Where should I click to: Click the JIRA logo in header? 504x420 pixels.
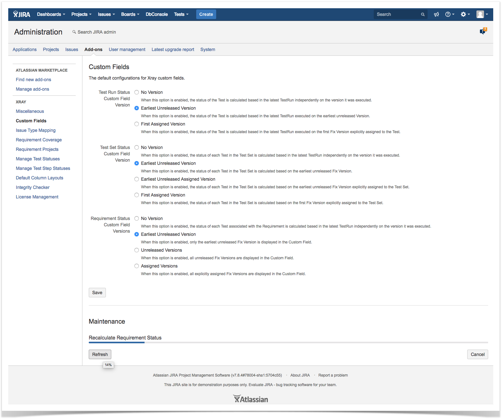(22, 14)
